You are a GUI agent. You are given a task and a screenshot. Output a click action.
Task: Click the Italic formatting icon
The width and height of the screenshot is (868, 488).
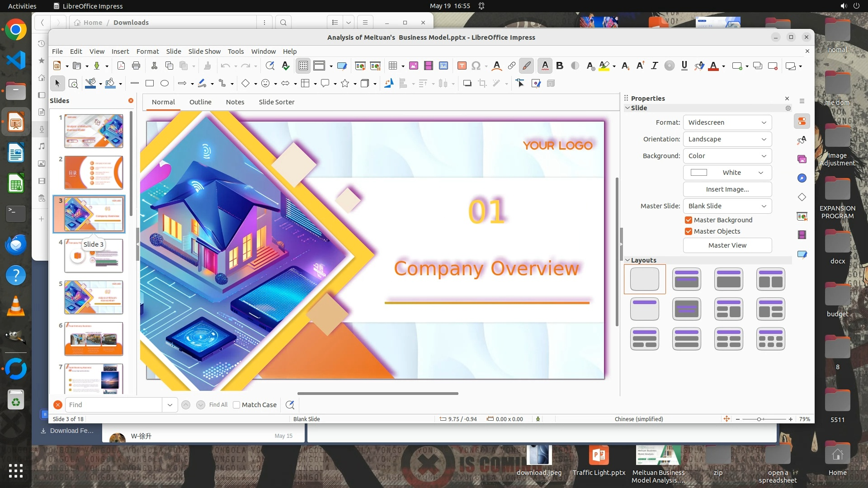[654, 66]
